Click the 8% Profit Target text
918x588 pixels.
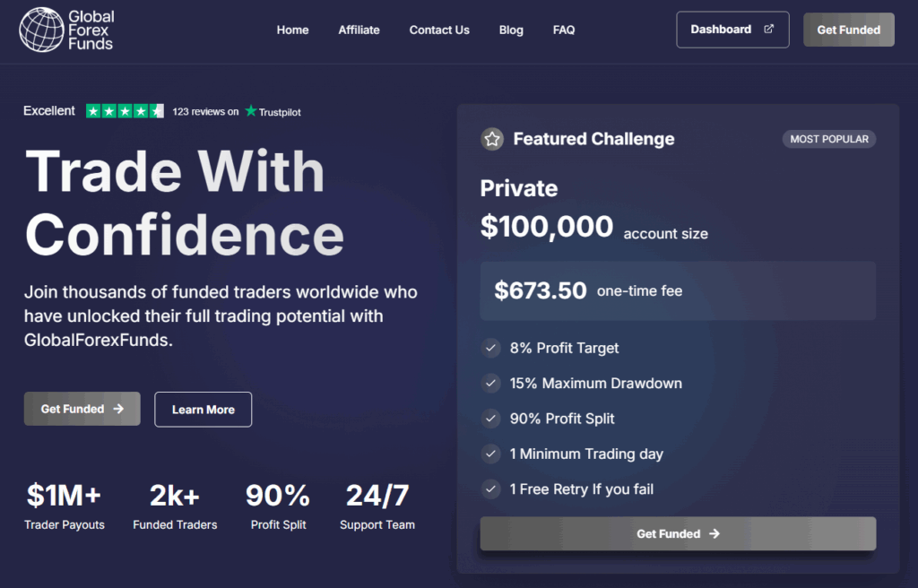564,348
